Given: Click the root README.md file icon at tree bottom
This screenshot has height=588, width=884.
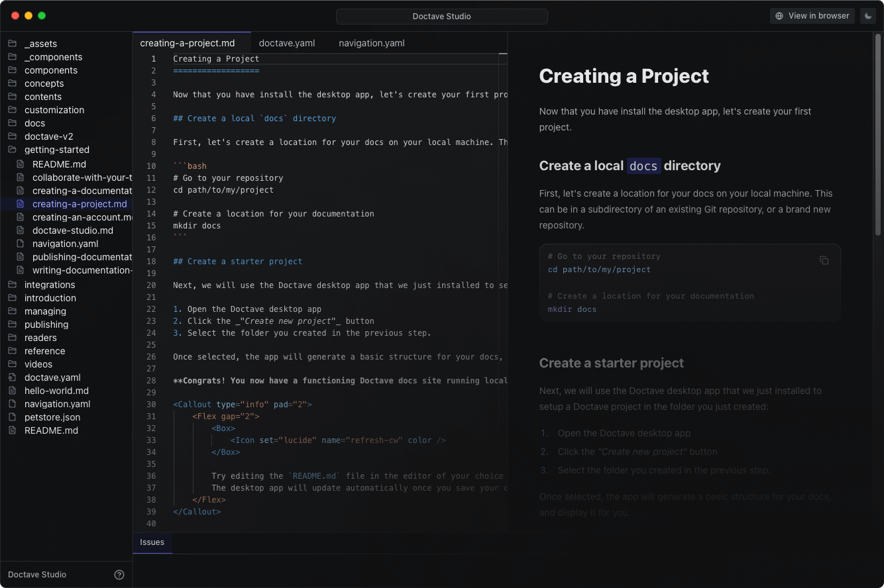Looking at the screenshot, I should [12, 430].
